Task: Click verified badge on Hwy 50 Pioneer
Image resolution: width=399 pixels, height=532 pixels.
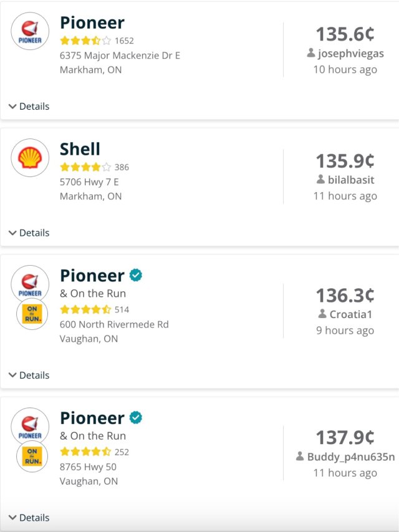Action: pyautogui.click(x=136, y=417)
